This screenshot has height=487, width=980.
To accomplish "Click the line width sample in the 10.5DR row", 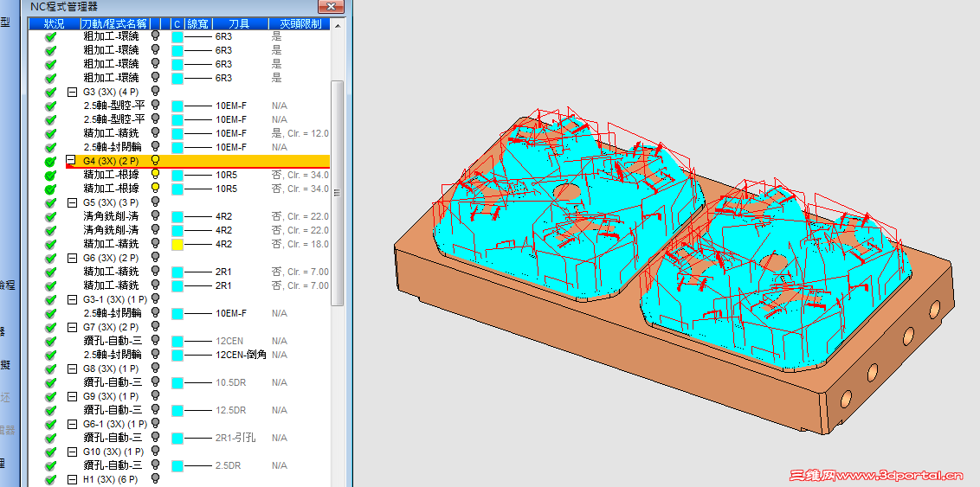I will [x=198, y=382].
